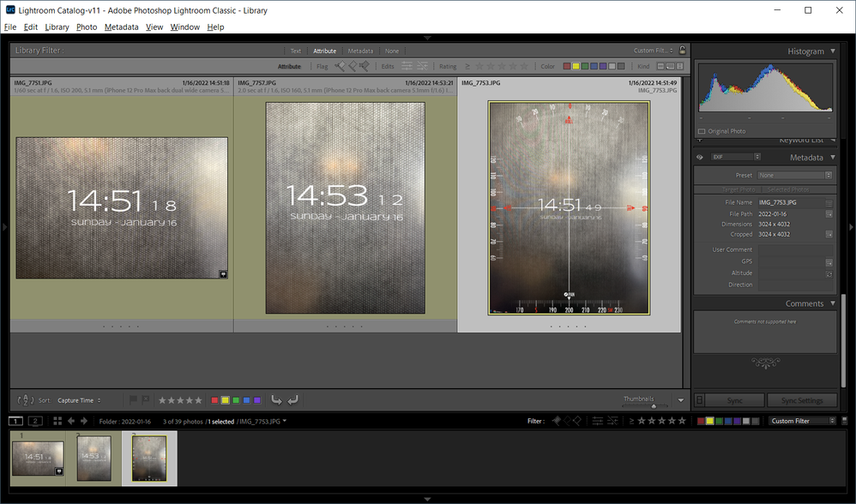The width and height of the screenshot is (856, 504).
Task: Click the GPS action arrow in Metadata panel
Action: point(829,261)
